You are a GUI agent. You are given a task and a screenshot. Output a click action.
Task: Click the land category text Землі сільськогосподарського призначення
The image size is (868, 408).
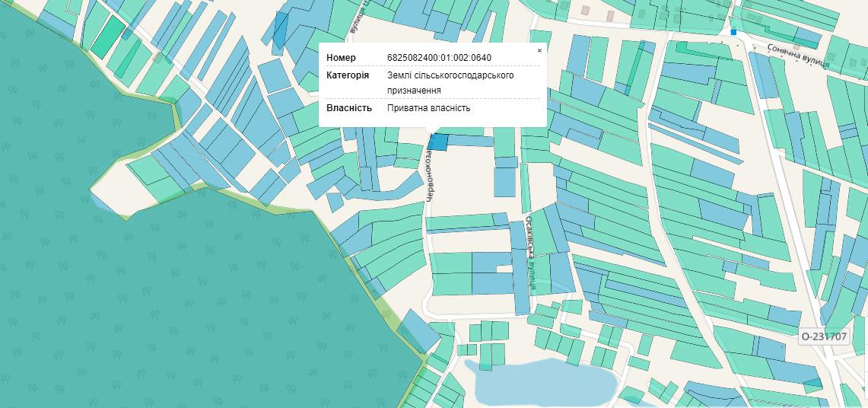[x=450, y=82]
